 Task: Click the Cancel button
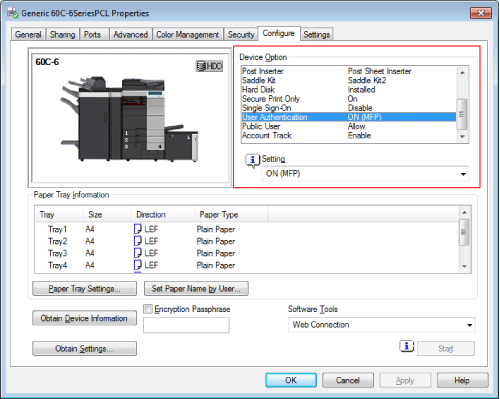[x=348, y=380]
